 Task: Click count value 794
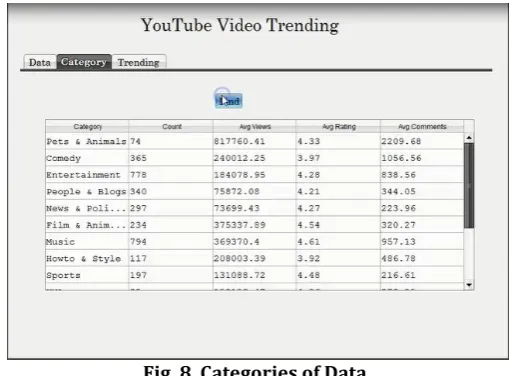pyautogui.click(x=138, y=242)
